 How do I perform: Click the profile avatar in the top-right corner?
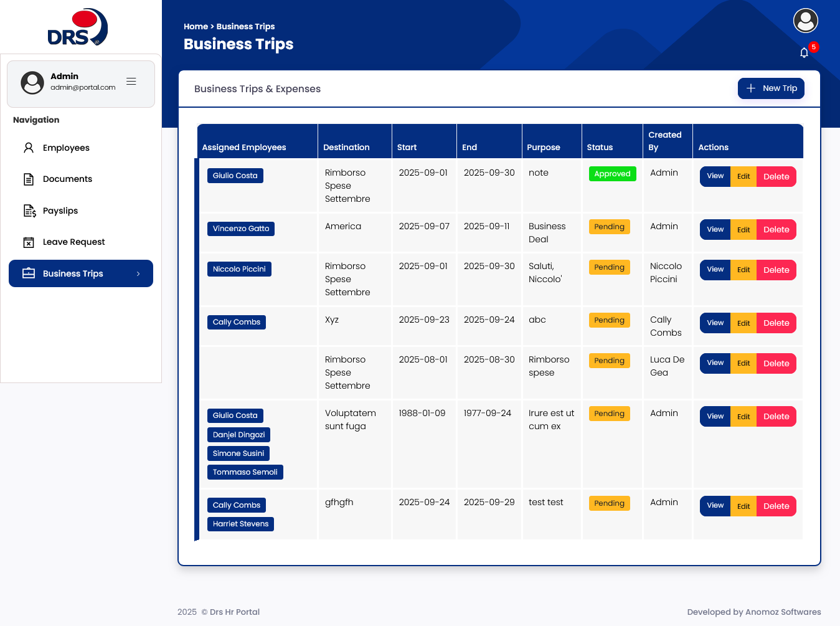(x=805, y=21)
